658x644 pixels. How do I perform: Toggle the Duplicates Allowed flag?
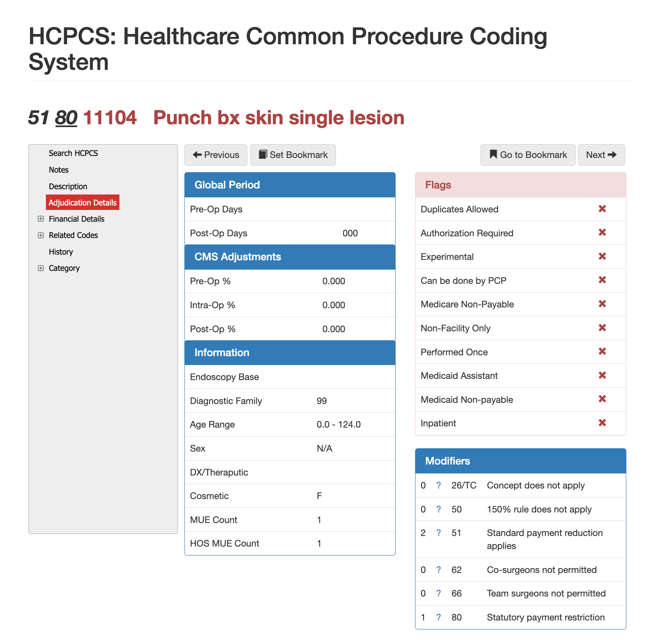pyautogui.click(x=602, y=209)
